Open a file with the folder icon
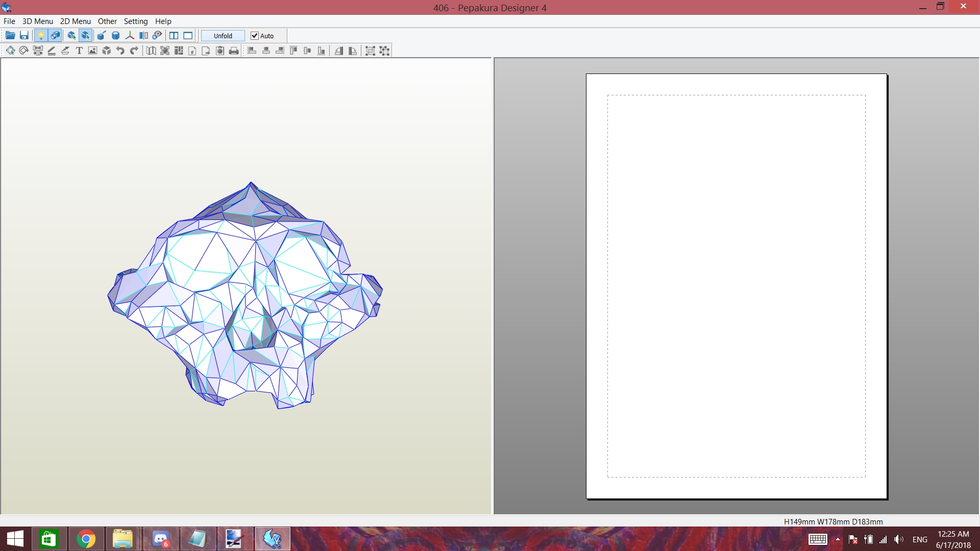980x551 pixels. [10, 36]
